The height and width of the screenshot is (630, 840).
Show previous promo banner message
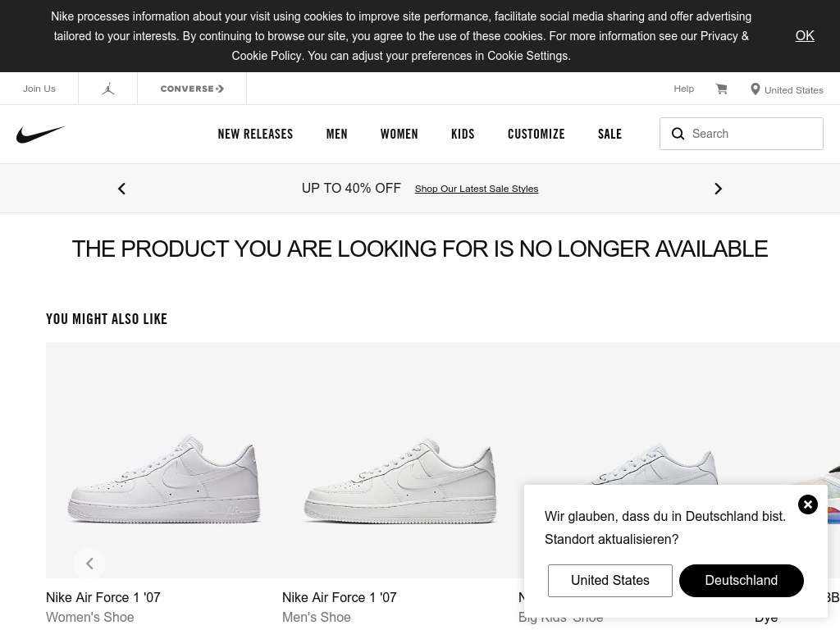point(121,189)
